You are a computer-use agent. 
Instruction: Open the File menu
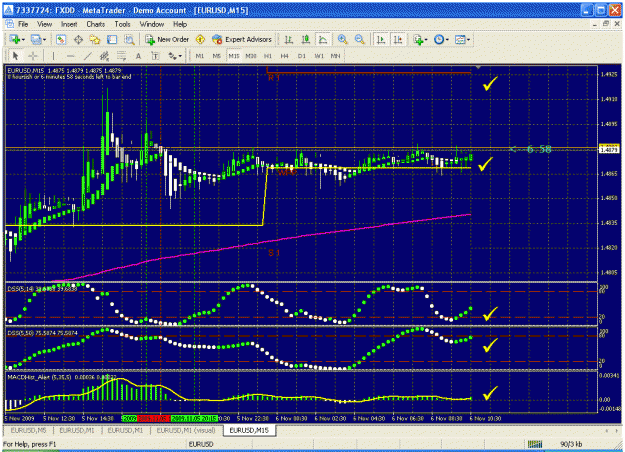[x=23, y=24]
